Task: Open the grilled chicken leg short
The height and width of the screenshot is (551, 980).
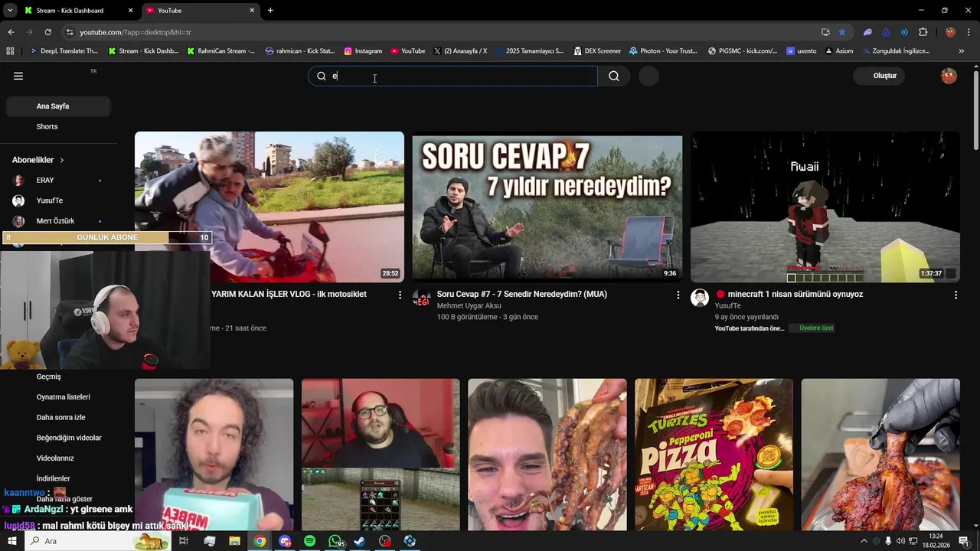Action: [x=880, y=455]
